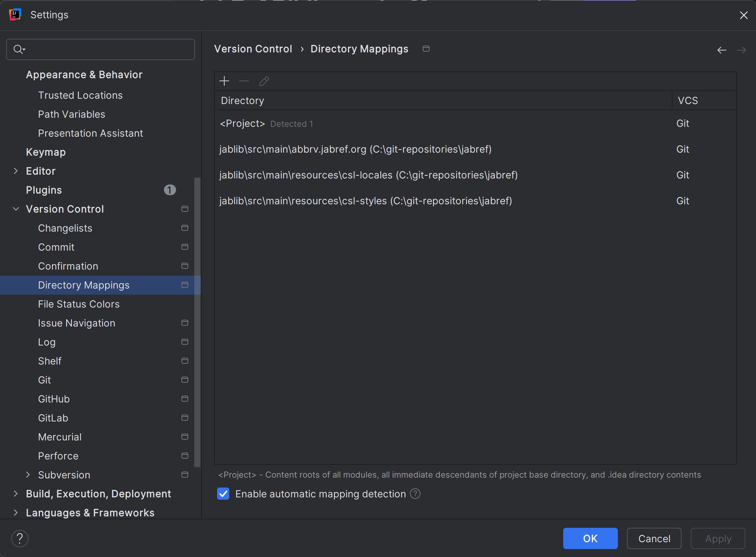This screenshot has height=557, width=756.
Task: Select the csl-styles mapping row
Action: [475, 201]
